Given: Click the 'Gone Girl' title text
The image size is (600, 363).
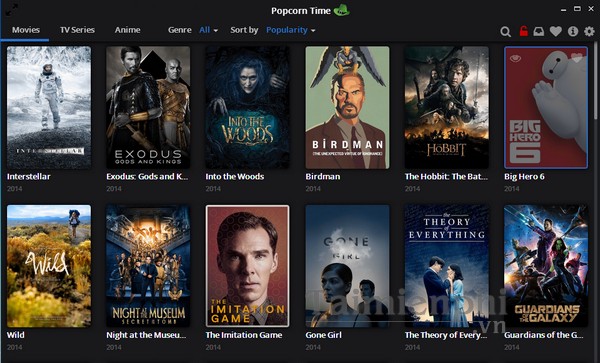Looking at the screenshot, I should [x=323, y=335].
